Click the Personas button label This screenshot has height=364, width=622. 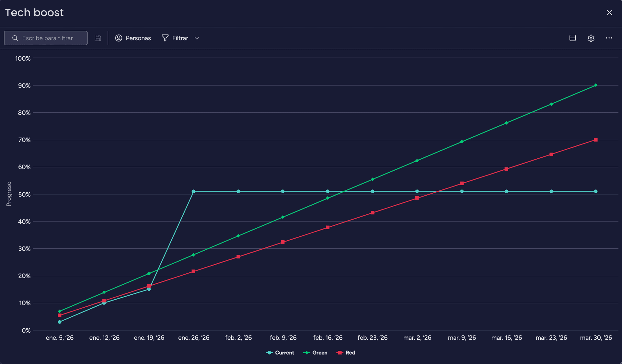138,38
